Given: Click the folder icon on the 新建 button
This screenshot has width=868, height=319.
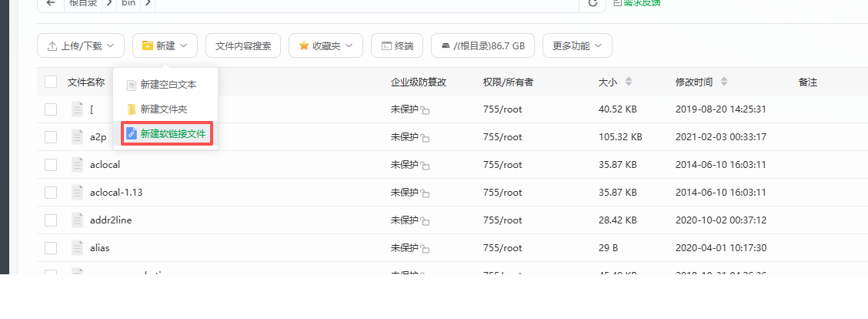Looking at the screenshot, I should click(147, 46).
